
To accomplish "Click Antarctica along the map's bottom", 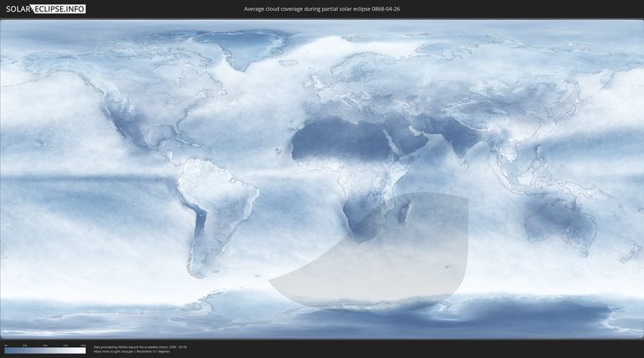I will [x=358, y=318].
